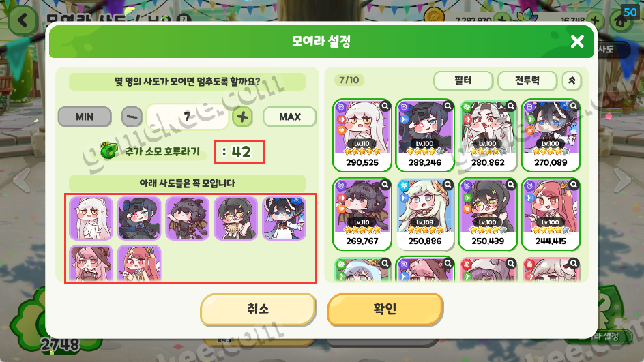This screenshot has width=644, height=362.
Task: Set the count to MAX
Action: (290, 117)
